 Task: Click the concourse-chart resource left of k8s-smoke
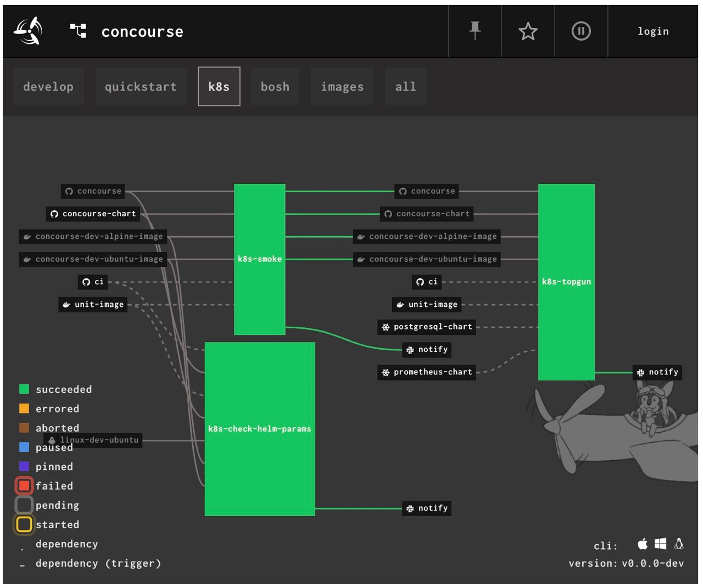tap(93, 214)
